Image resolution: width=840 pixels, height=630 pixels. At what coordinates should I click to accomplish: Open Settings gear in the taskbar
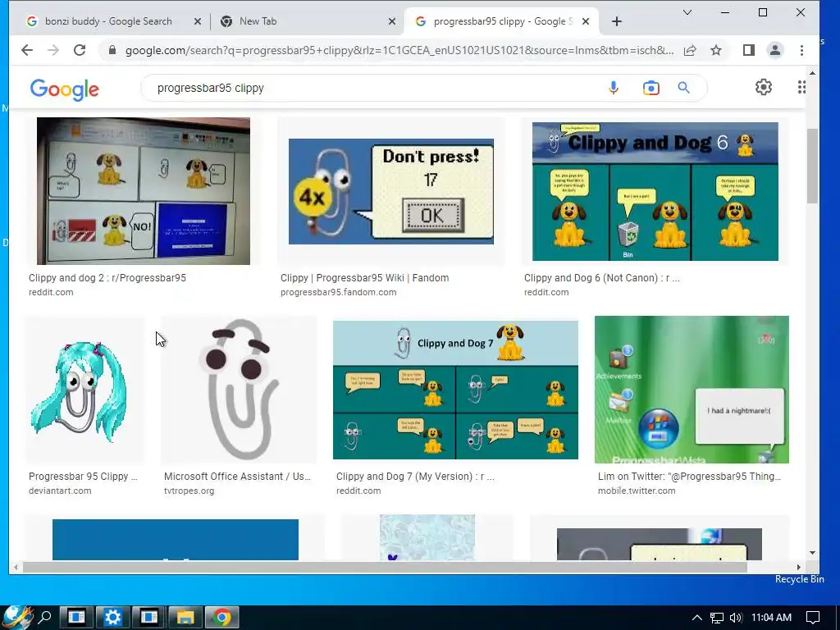click(112, 617)
